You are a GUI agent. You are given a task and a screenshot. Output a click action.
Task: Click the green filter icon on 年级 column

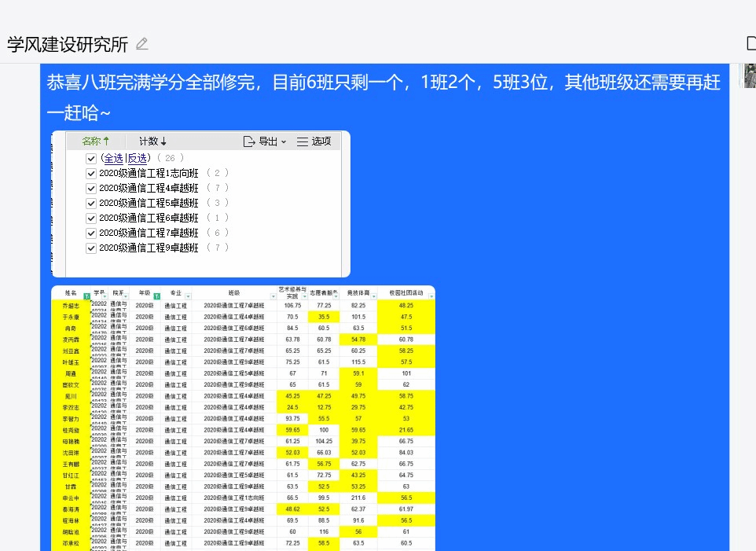156,296
